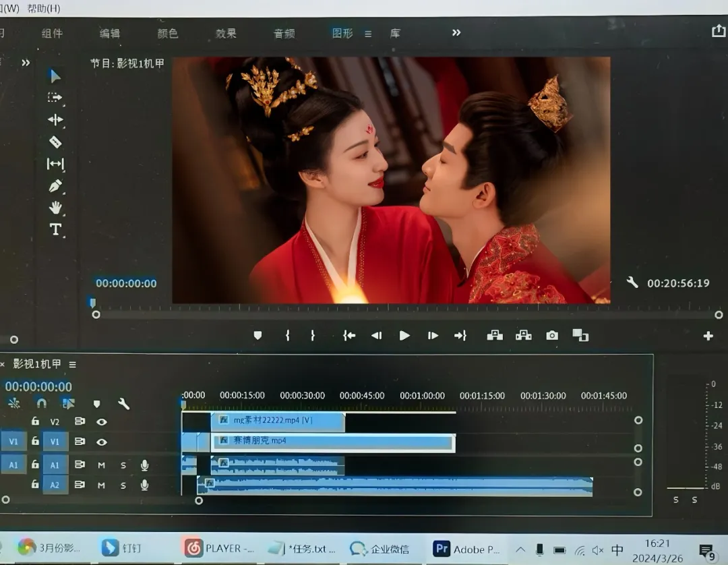
Task: Open the 帮助(H) menu
Action: [x=44, y=8]
